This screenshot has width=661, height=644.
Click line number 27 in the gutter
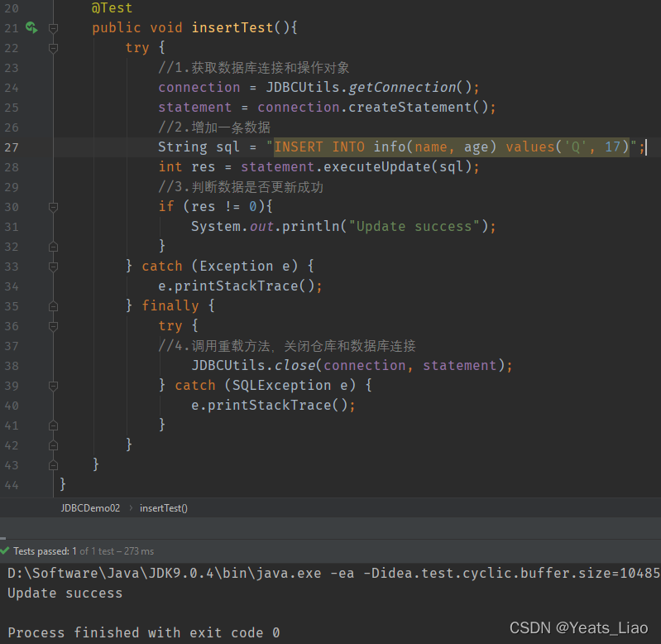pos(12,147)
